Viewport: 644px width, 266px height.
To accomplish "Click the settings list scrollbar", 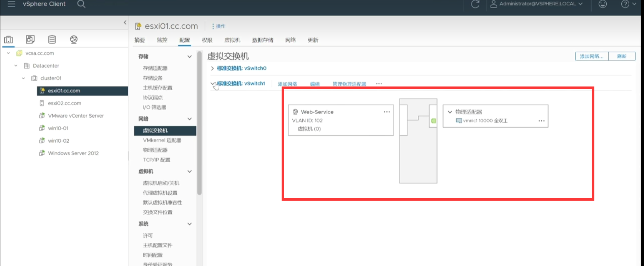I will pos(199,123).
